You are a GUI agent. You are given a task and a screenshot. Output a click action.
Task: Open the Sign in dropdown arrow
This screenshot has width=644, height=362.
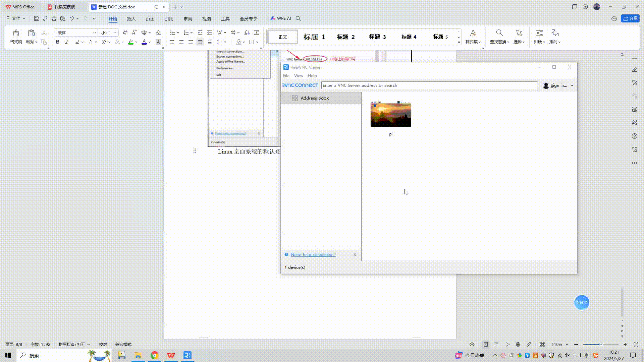click(x=572, y=85)
